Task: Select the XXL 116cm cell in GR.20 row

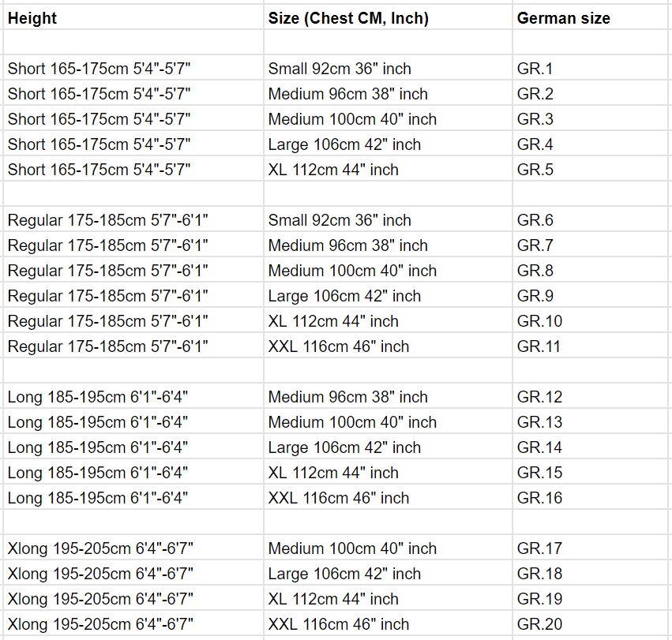Action: (339, 624)
